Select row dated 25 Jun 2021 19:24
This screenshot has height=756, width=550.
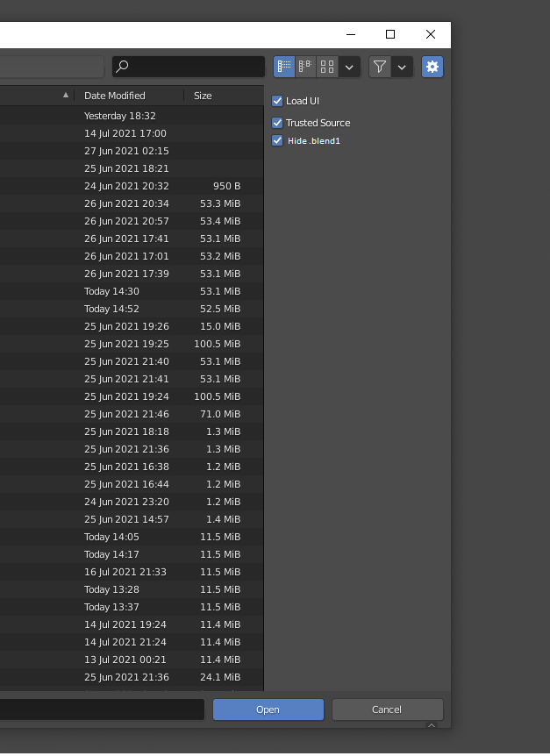132,396
